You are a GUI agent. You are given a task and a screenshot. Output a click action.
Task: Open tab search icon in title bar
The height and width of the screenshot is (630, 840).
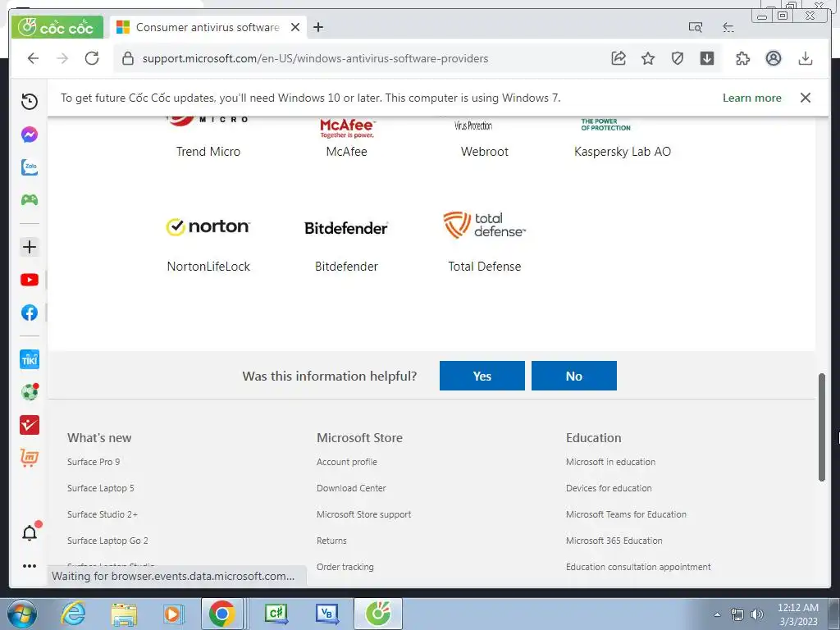[x=696, y=27]
